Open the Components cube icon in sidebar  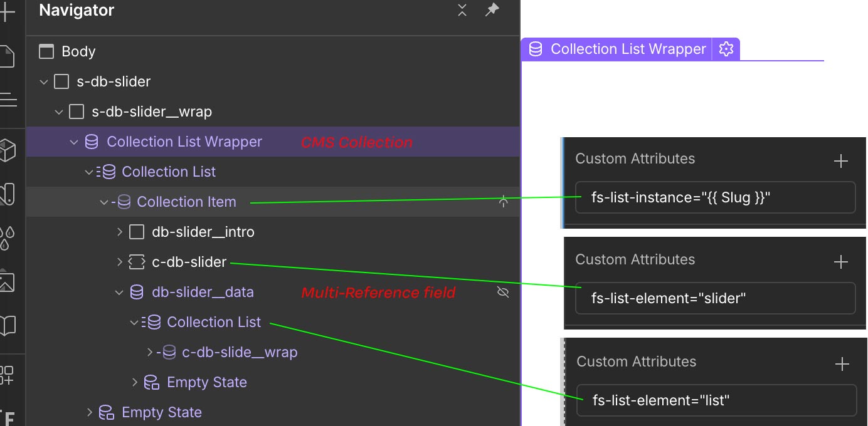7,149
